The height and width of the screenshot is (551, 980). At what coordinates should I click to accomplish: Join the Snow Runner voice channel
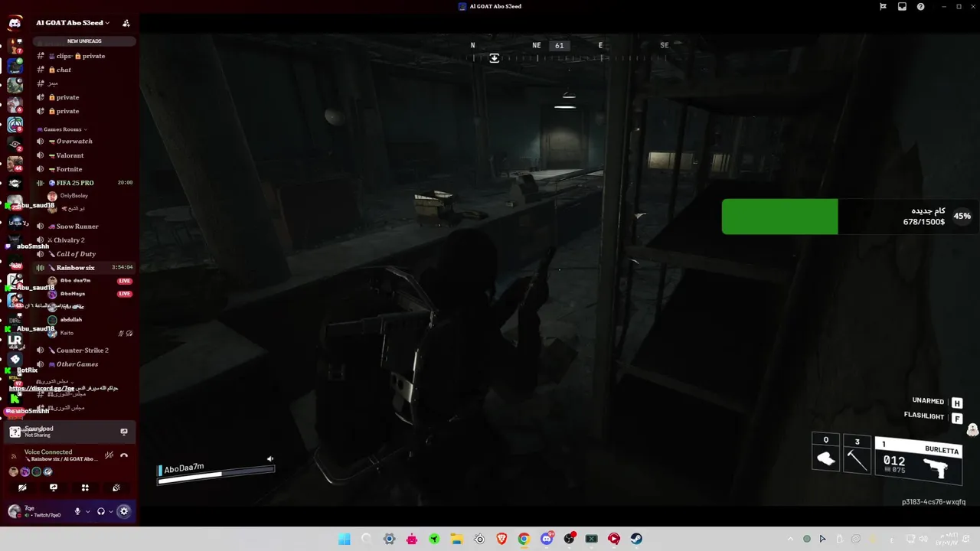pos(84,227)
